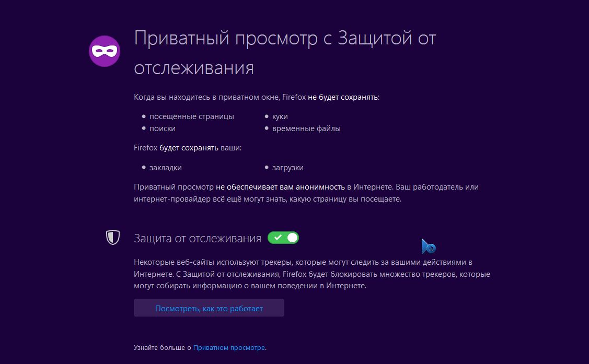Click the Посмотреть, как это работает button
Image resolution: width=589 pixels, height=364 pixels.
pyautogui.click(x=209, y=308)
